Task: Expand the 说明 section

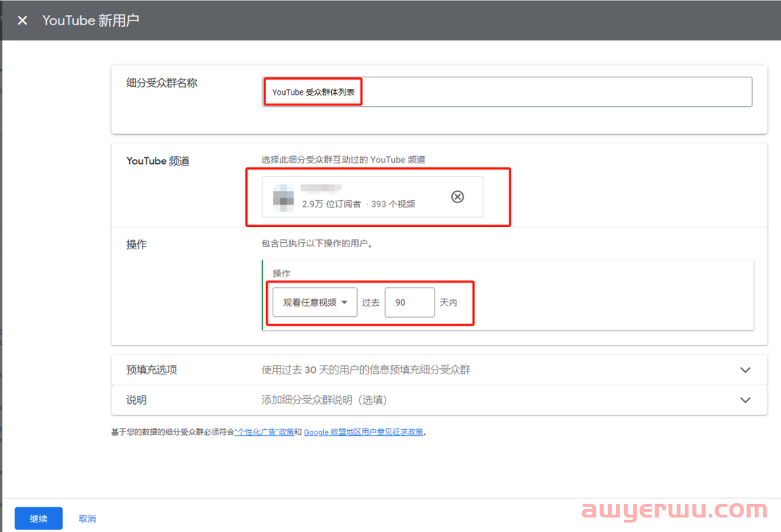Action: pyautogui.click(x=745, y=400)
